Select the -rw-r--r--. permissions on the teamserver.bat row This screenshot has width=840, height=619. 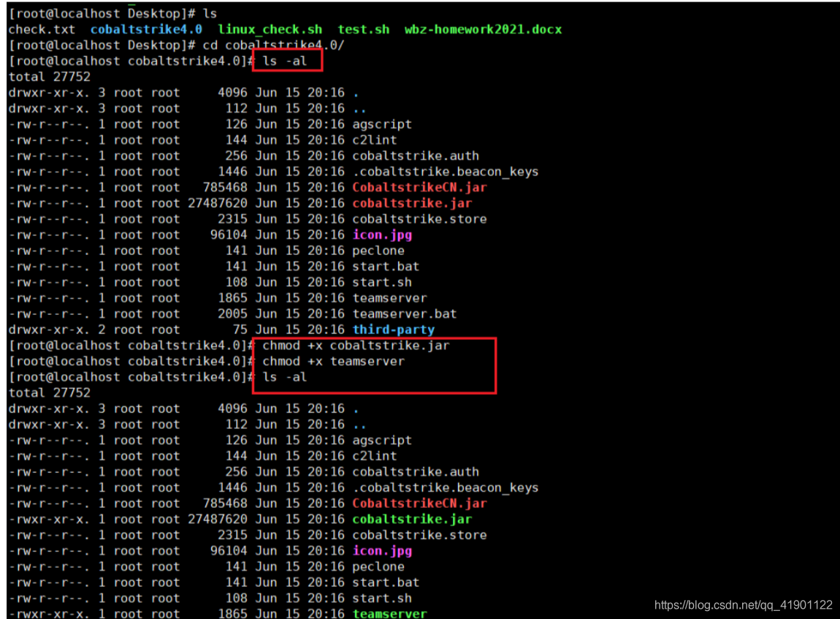point(49,314)
